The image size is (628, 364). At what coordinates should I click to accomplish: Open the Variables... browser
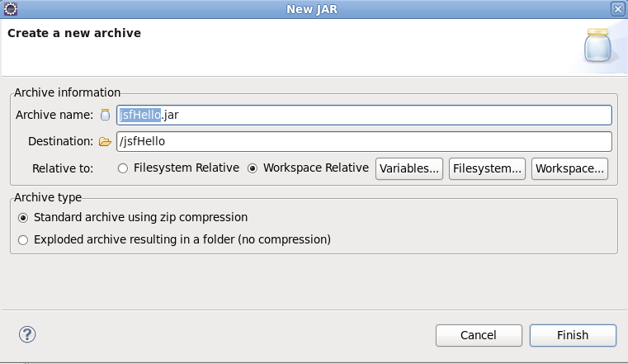[x=409, y=168]
